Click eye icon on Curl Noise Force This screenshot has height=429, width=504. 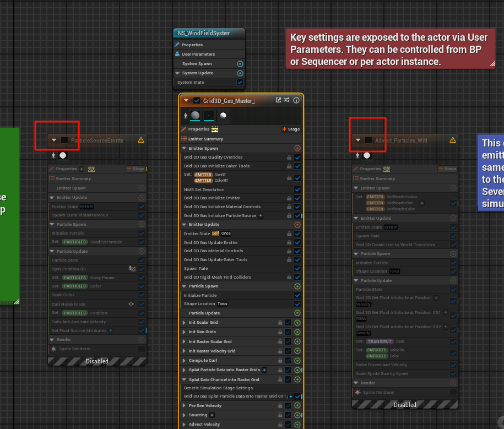[131, 304]
